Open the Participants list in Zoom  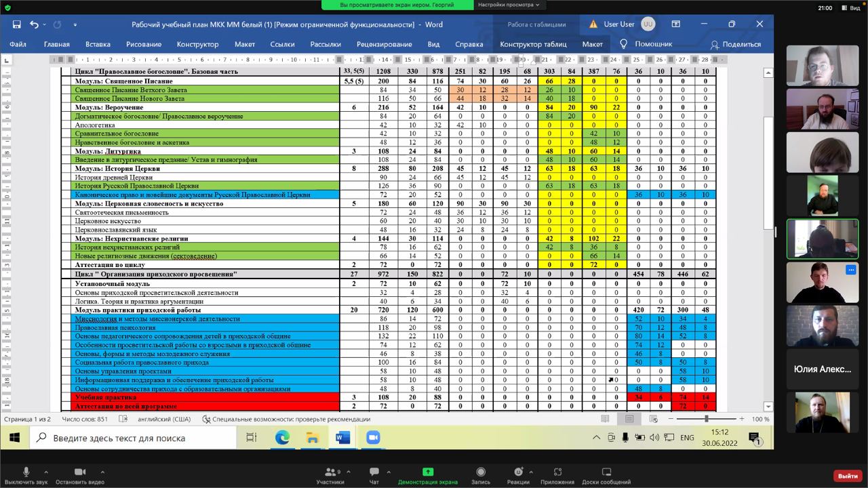pyautogui.click(x=330, y=472)
